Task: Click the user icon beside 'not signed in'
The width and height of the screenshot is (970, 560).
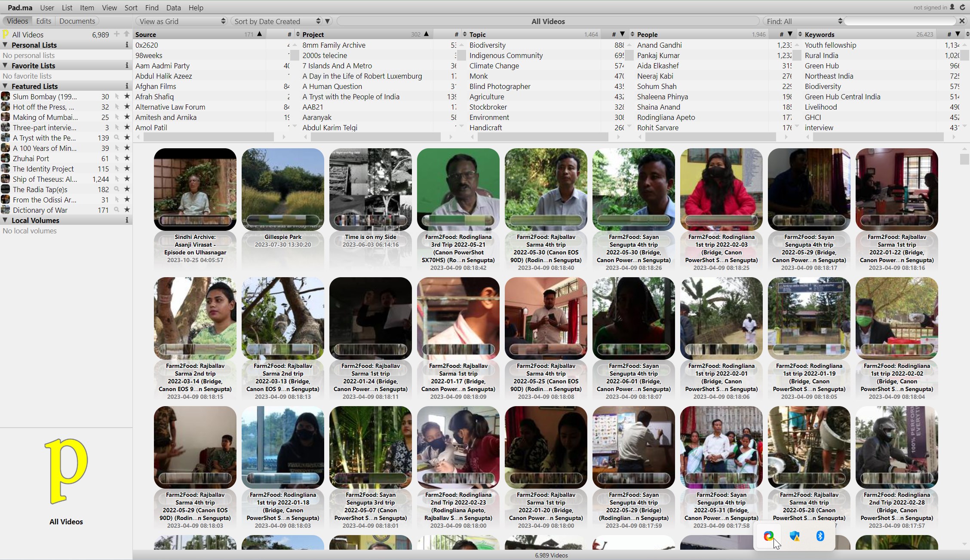Action: 952,7
